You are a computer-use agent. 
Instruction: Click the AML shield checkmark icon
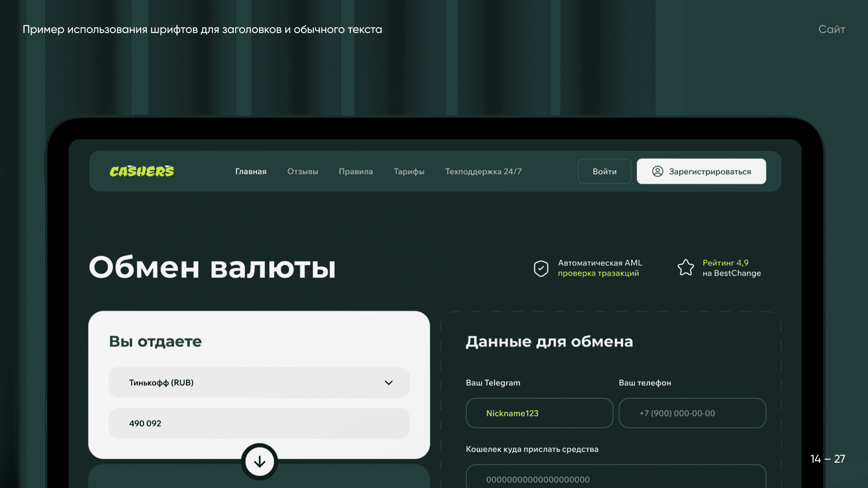point(541,268)
